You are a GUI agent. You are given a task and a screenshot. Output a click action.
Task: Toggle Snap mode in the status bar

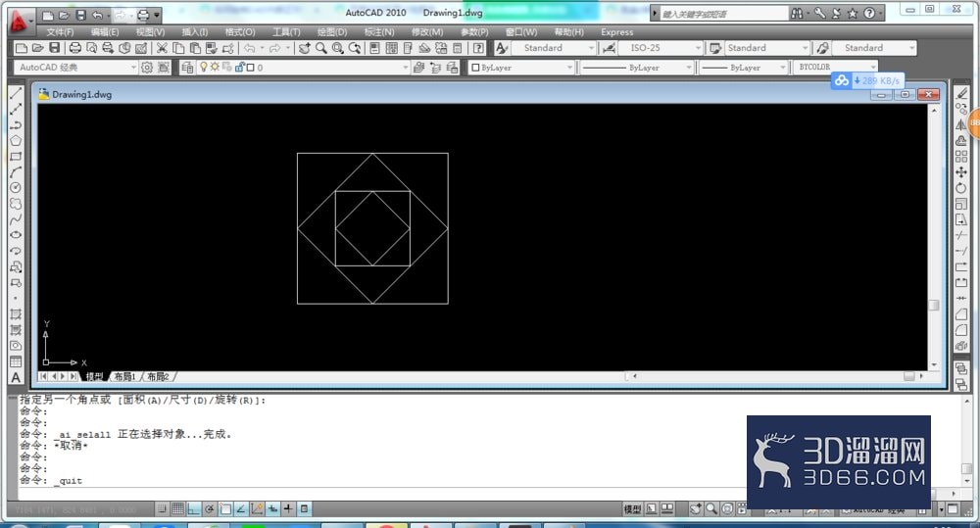[162, 509]
